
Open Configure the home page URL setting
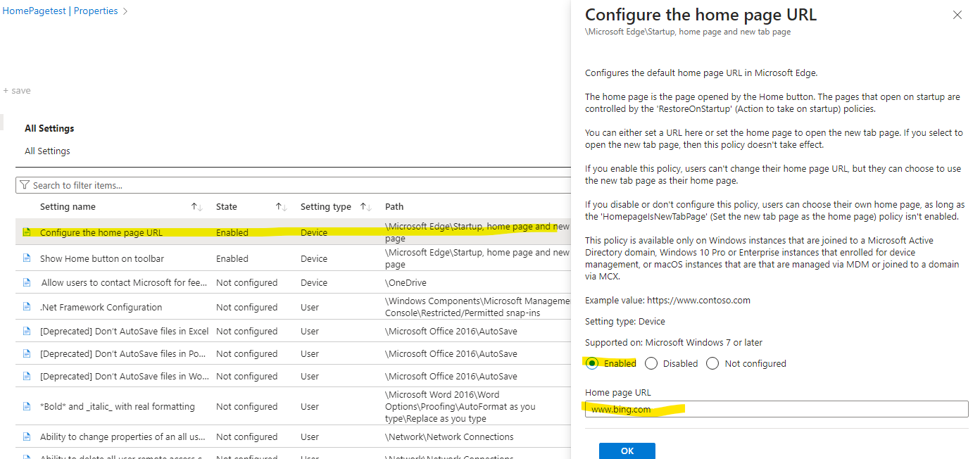101,232
